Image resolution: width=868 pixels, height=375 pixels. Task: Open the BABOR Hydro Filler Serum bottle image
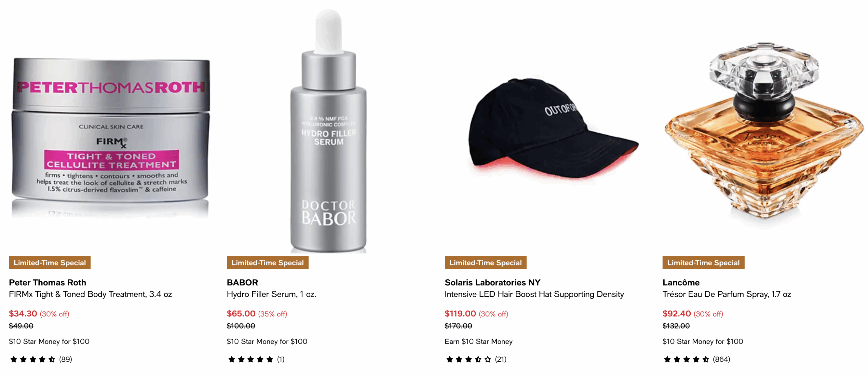pyautogui.click(x=328, y=131)
